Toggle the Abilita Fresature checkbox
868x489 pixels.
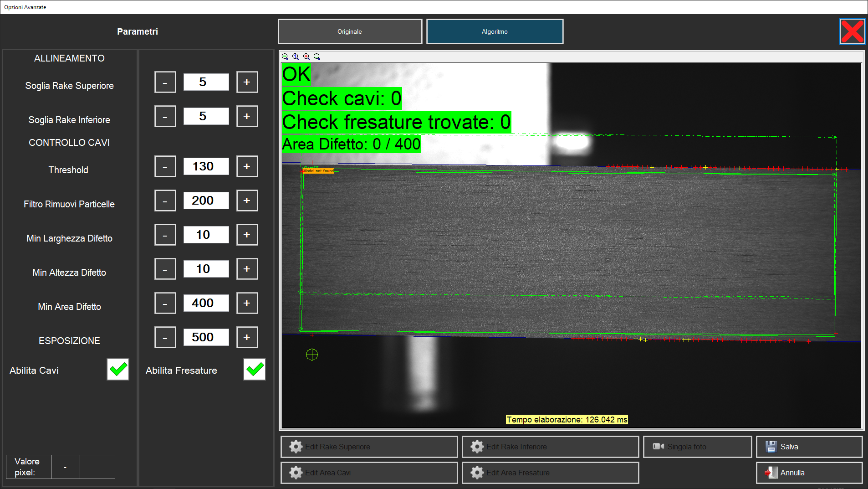tap(255, 369)
